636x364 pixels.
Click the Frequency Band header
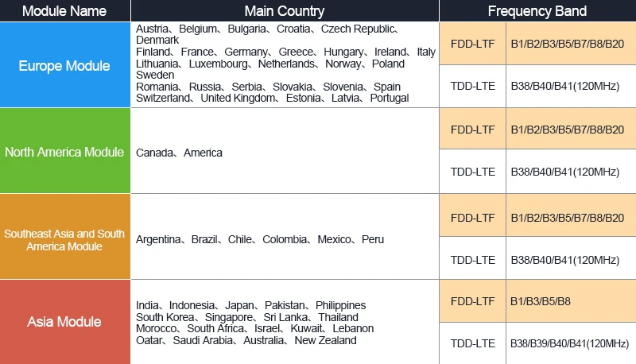pyautogui.click(x=537, y=10)
